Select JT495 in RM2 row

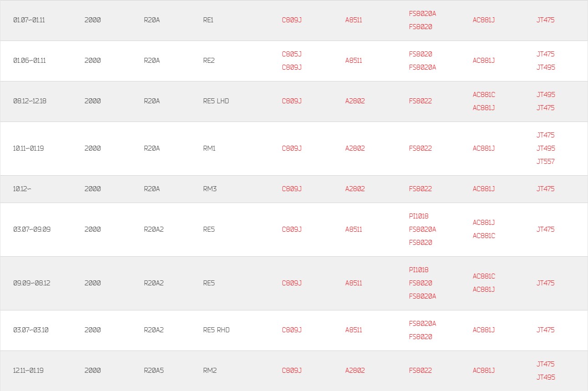pos(546,377)
